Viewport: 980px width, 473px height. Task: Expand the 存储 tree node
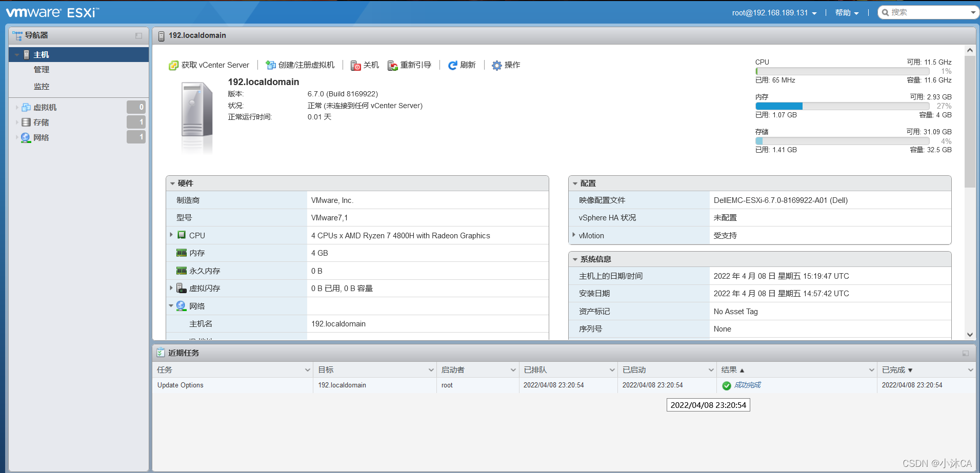point(17,122)
